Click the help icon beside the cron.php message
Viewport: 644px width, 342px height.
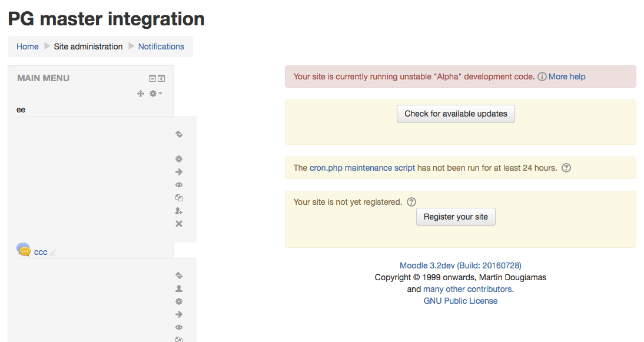coord(566,168)
